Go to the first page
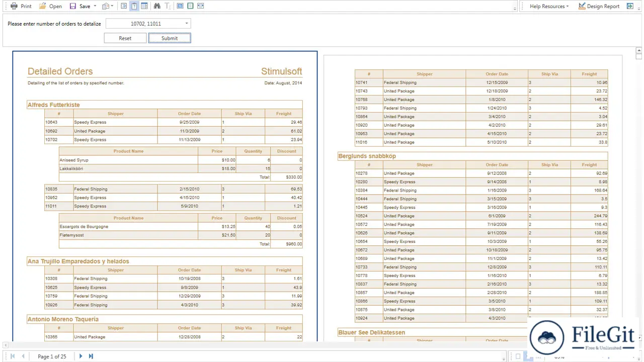 [13, 356]
